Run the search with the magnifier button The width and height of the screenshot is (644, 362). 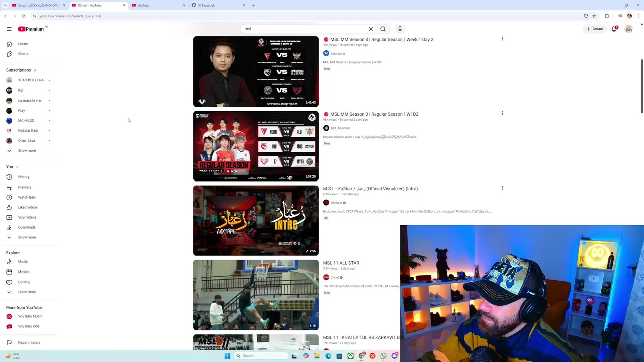tap(383, 29)
